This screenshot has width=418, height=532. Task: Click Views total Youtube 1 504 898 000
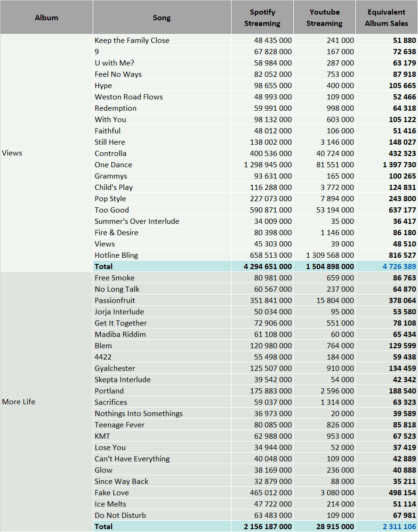click(x=330, y=266)
